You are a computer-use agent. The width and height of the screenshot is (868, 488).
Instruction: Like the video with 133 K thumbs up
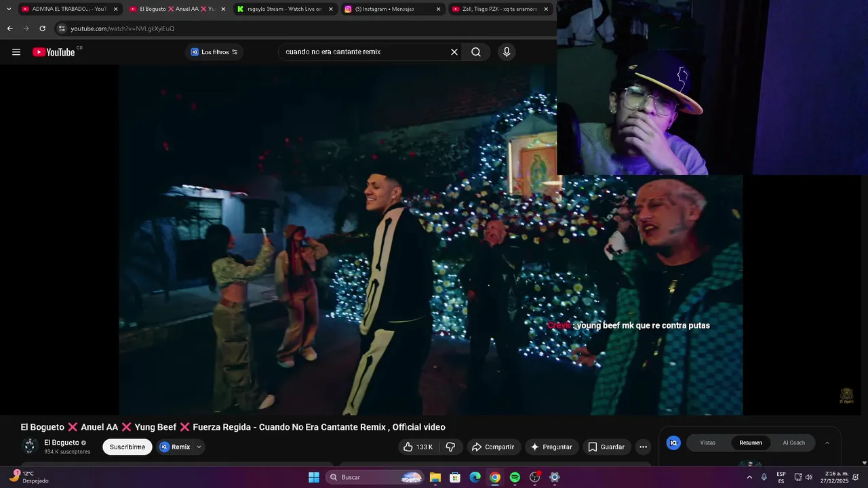(418, 447)
